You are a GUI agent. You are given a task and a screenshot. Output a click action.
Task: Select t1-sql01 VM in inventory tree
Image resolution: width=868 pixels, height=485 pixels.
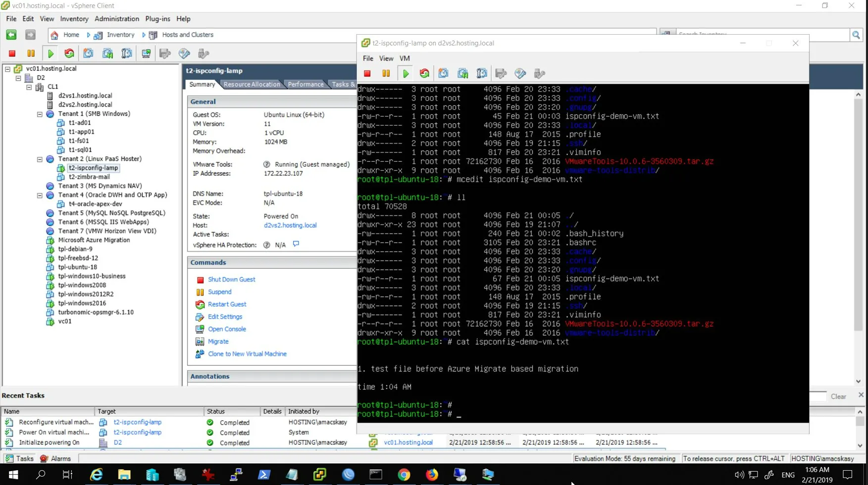pyautogui.click(x=80, y=150)
